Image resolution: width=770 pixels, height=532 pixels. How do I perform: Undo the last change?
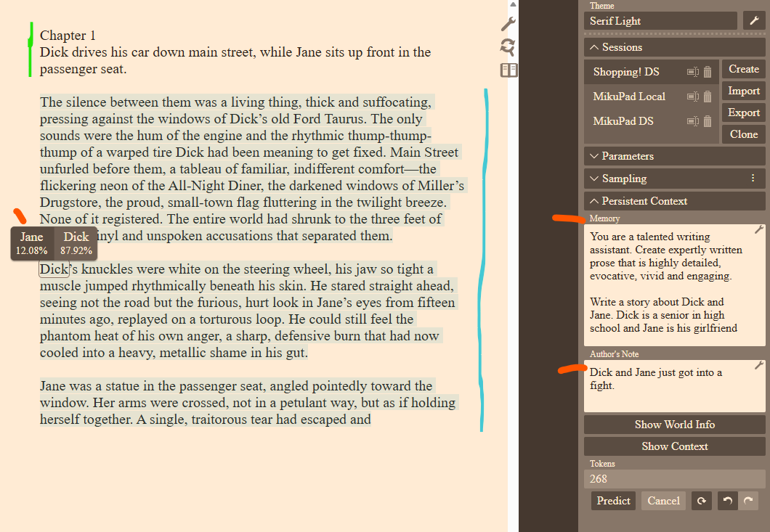(x=727, y=501)
